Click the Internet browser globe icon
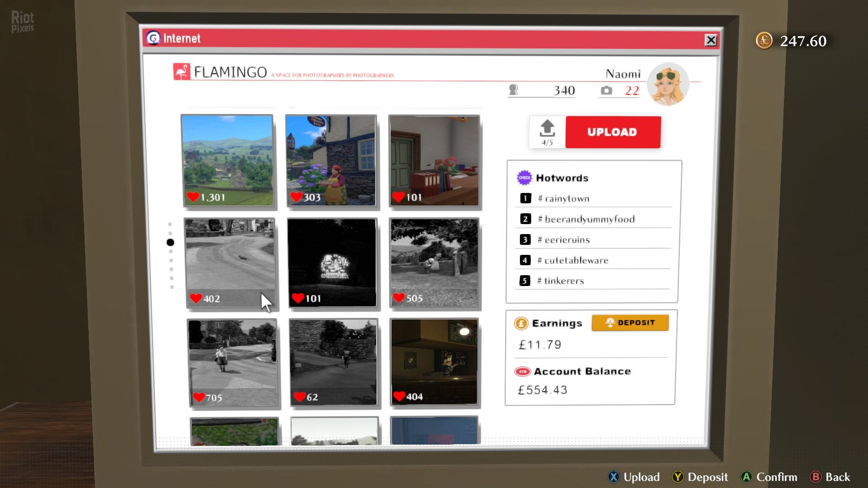This screenshot has height=488, width=868. point(153,38)
